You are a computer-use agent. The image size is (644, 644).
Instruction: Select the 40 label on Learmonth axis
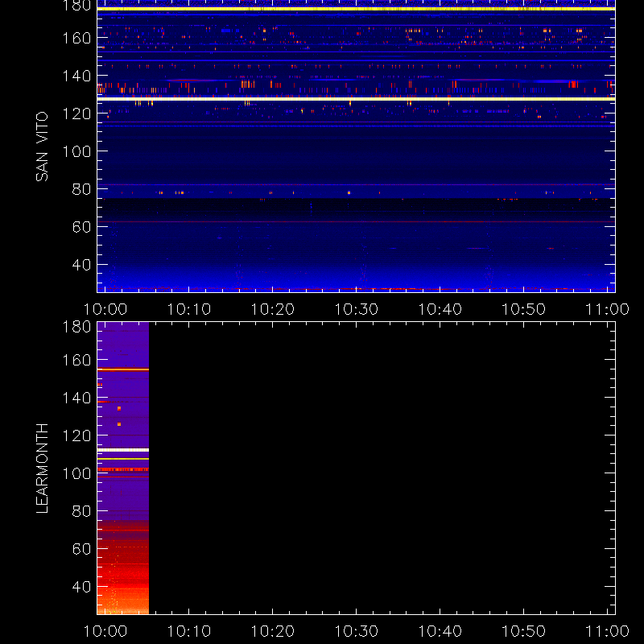point(82,587)
